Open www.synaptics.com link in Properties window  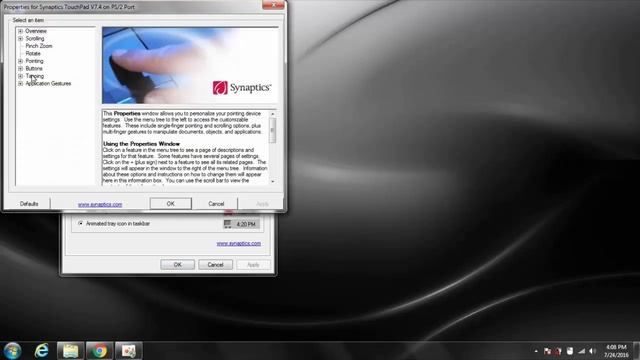click(x=100, y=204)
